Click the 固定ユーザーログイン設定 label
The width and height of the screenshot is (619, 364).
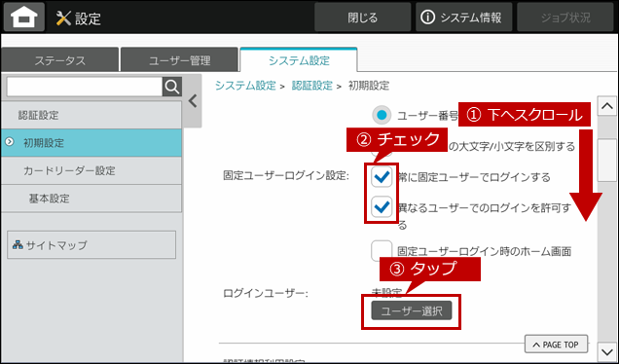point(286,176)
